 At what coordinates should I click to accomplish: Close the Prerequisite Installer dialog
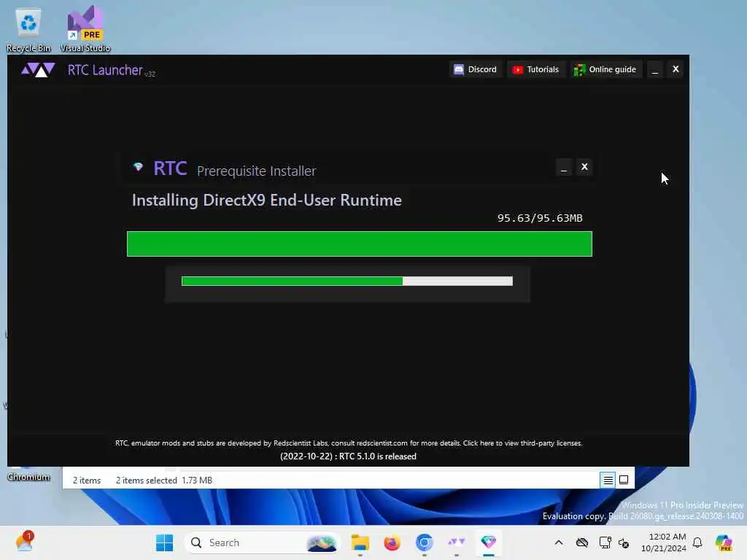point(584,167)
